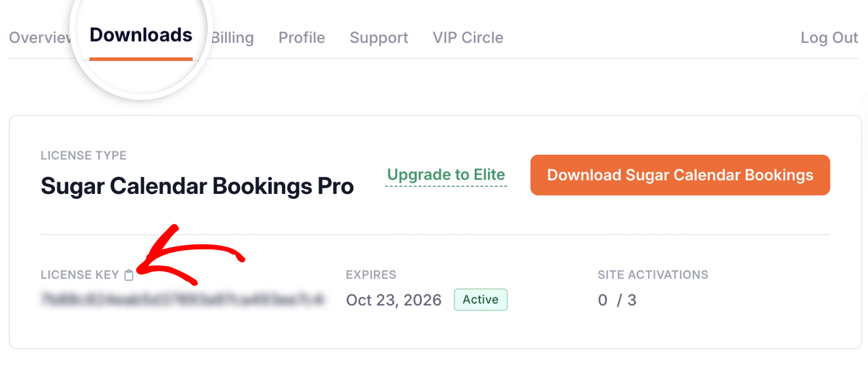This screenshot has height=365, width=868.
Task: Open the Overview tab
Action: click(x=38, y=38)
